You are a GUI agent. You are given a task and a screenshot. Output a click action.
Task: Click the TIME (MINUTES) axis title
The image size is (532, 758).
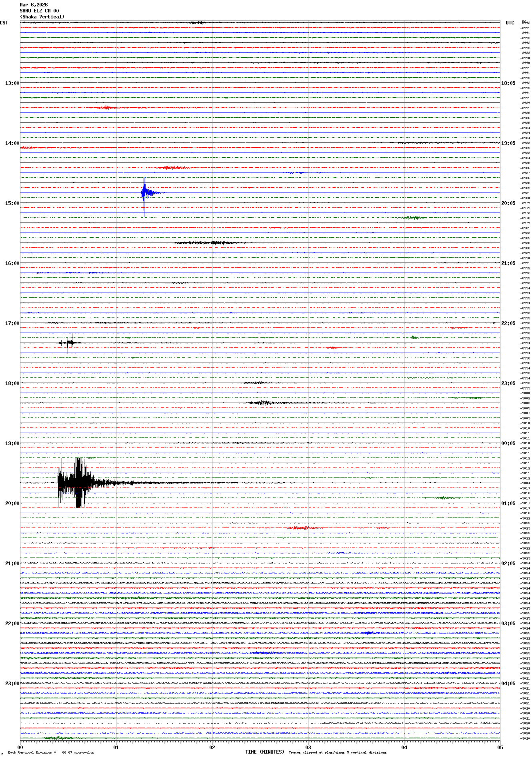coord(264,752)
